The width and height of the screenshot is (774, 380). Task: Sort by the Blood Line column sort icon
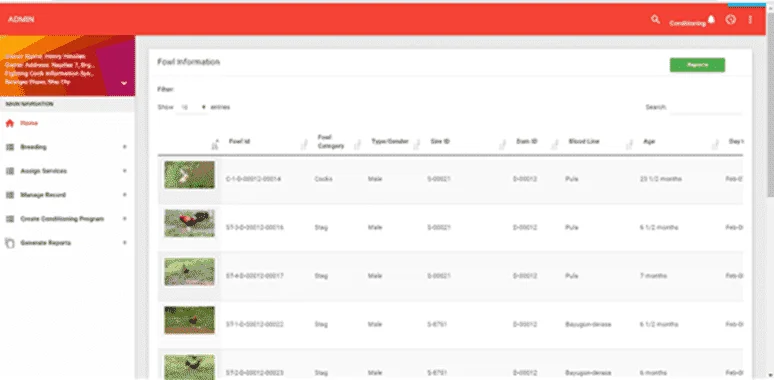coord(629,145)
